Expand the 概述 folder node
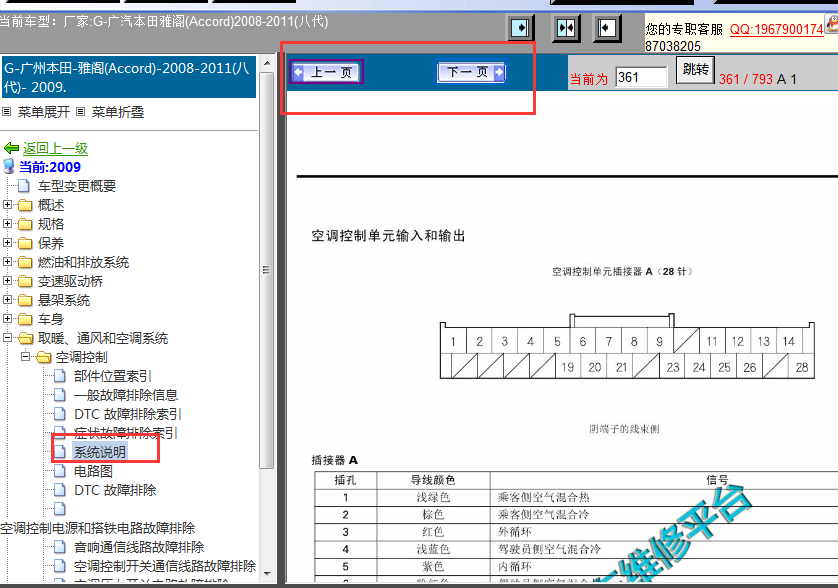Viewport: 838px width, 588px height. [x=7, y=205]
